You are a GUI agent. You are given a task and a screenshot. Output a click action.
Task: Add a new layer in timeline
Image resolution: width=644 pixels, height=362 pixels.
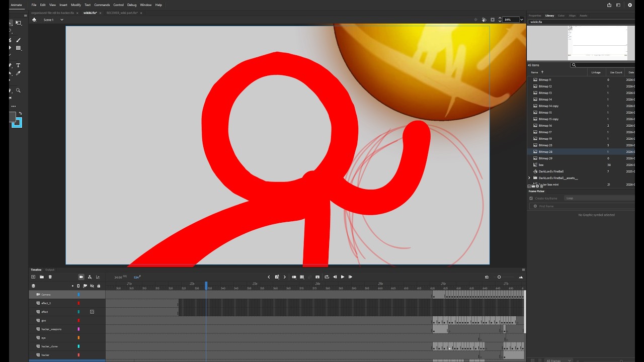(33, 277)
